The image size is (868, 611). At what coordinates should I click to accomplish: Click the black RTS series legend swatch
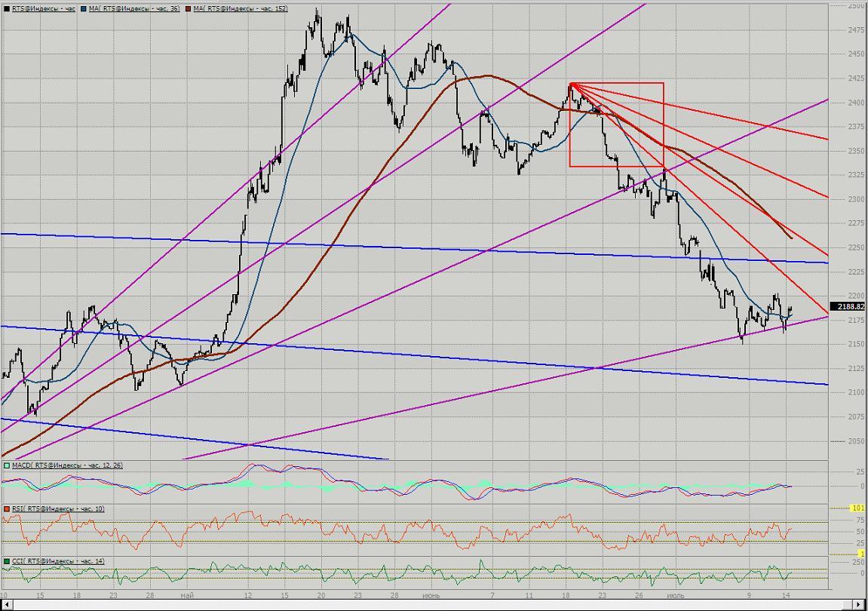[x=7, y=8]
